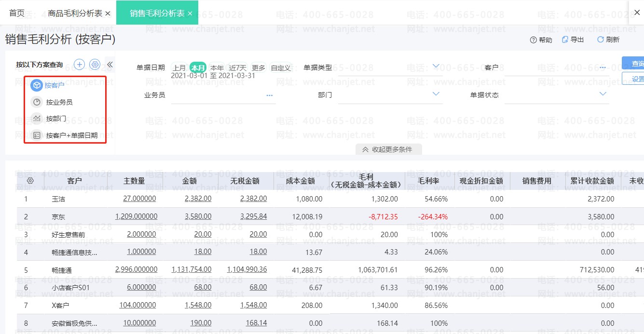
Task: Click the 设置 button below 查询
Action: click(633, 79)
